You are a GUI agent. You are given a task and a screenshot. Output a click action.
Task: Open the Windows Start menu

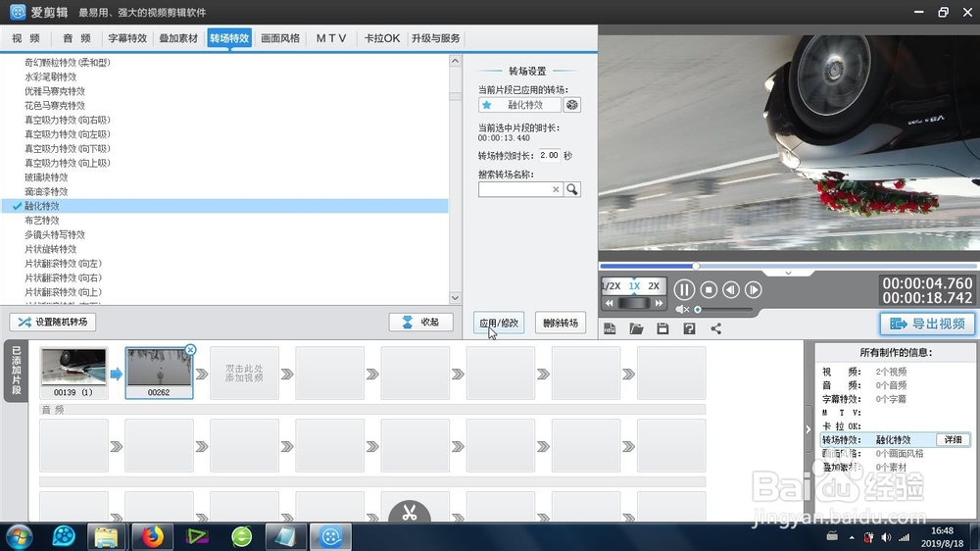tap(19, 537)
